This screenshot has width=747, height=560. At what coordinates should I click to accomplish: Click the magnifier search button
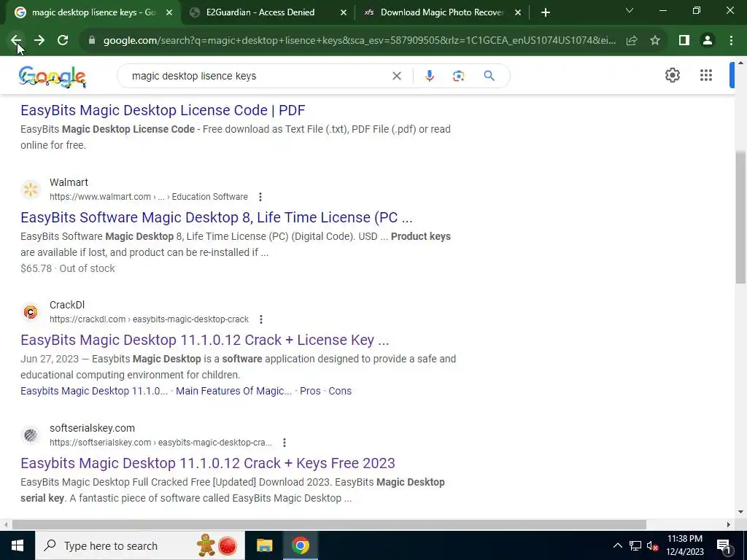tap(489, 76)
